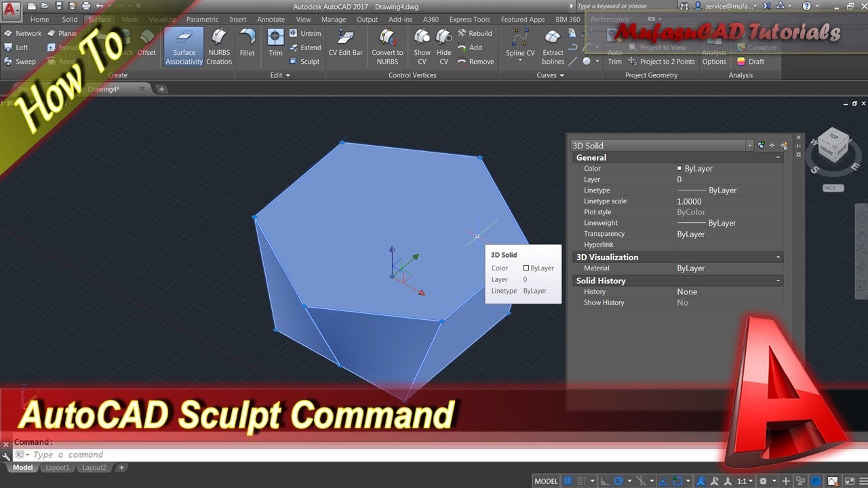Switch to the Express Tools ribbon tab
Screen dimensions: 868x488
click(x=469, y=20)
